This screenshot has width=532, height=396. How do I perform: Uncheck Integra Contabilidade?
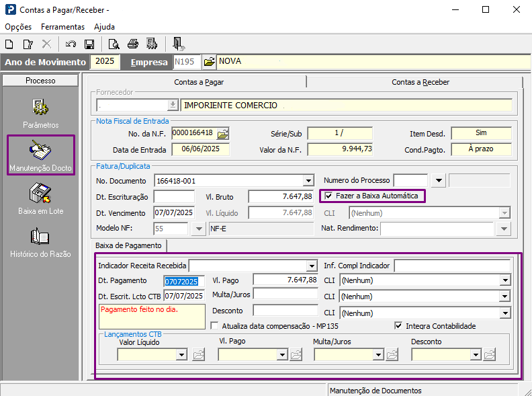(398, 326)
